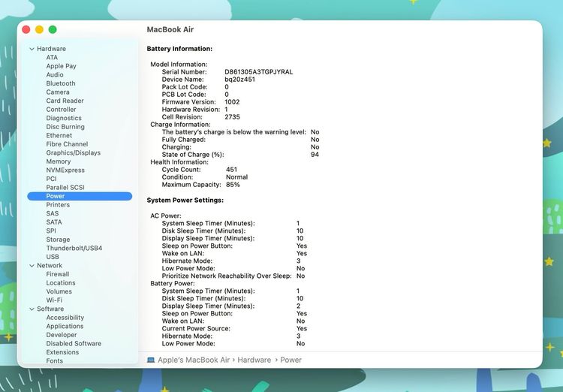Viewport: 563px width, 392px height.
Task: Collapse the Hardware section chevron
Action: (32, 49)
